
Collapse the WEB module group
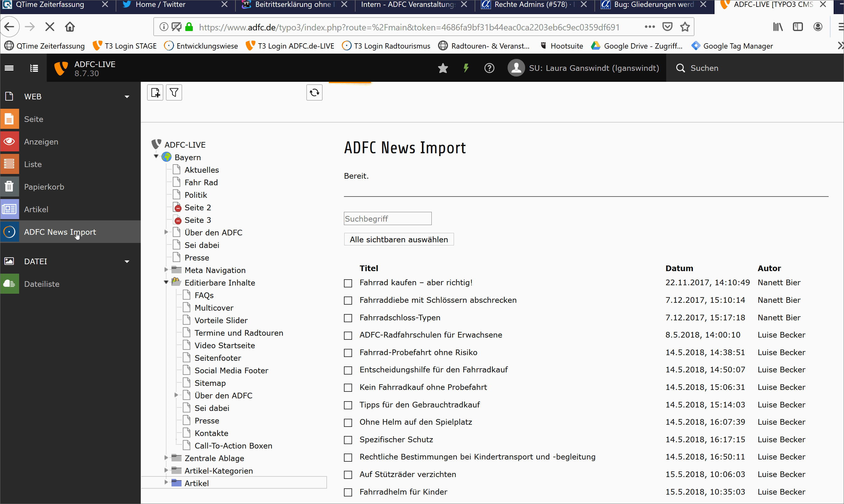click(x=127, y=97)
